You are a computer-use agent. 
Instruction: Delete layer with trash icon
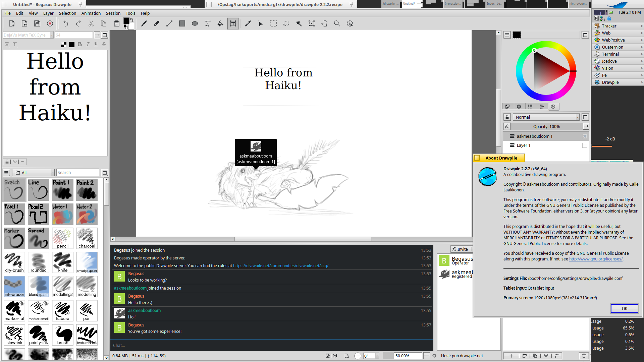click(x=584, y=356)
